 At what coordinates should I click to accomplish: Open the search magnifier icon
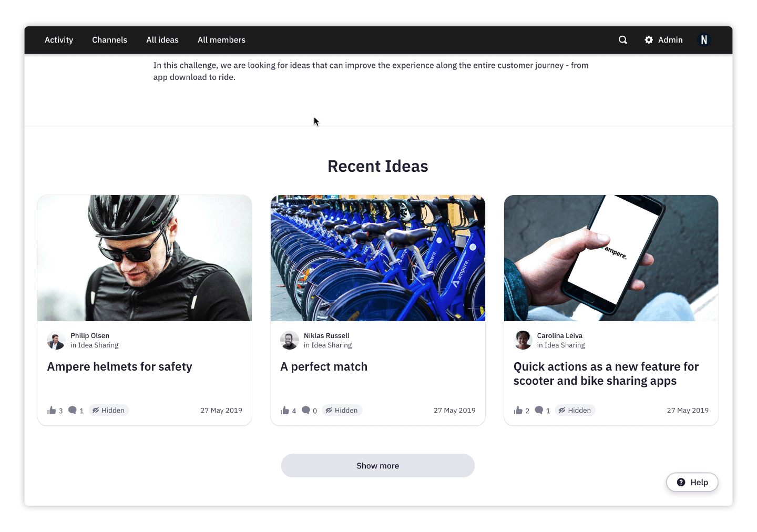[x=623, y=40]
